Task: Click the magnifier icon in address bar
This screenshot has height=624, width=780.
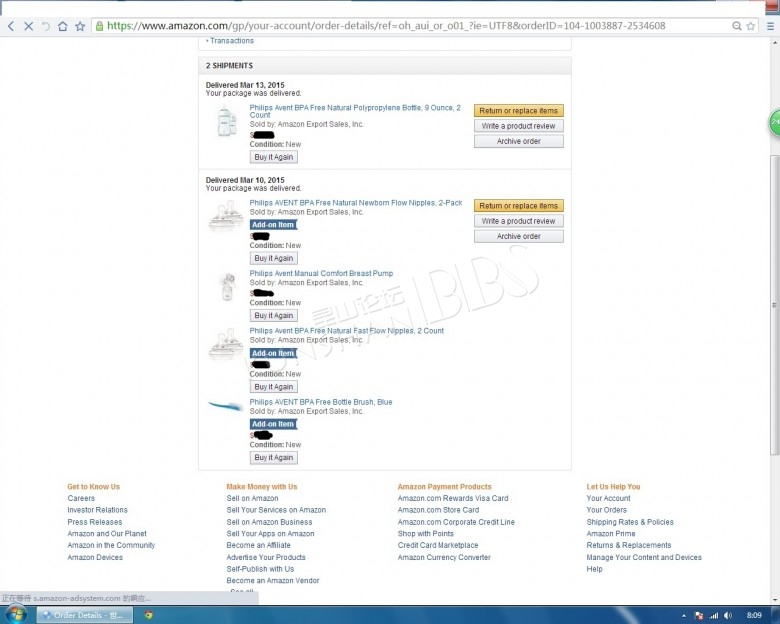Action: click(x=737, y=26)
